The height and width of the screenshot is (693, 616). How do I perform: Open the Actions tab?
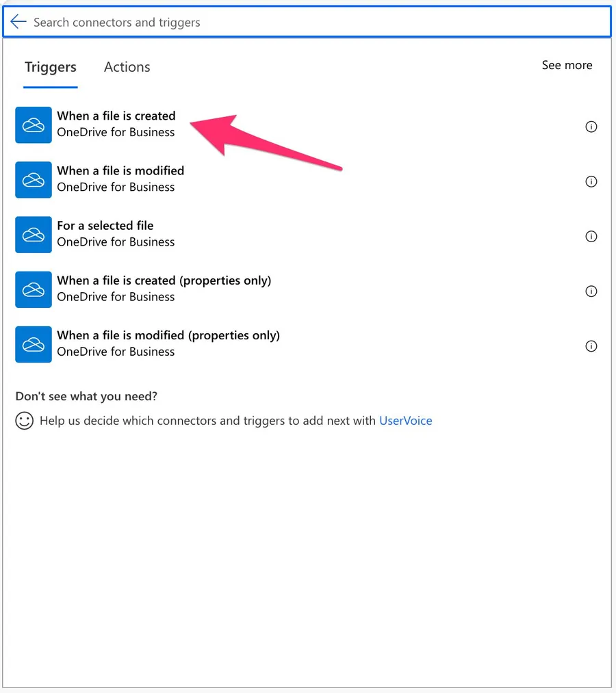(x=127, y=67)
